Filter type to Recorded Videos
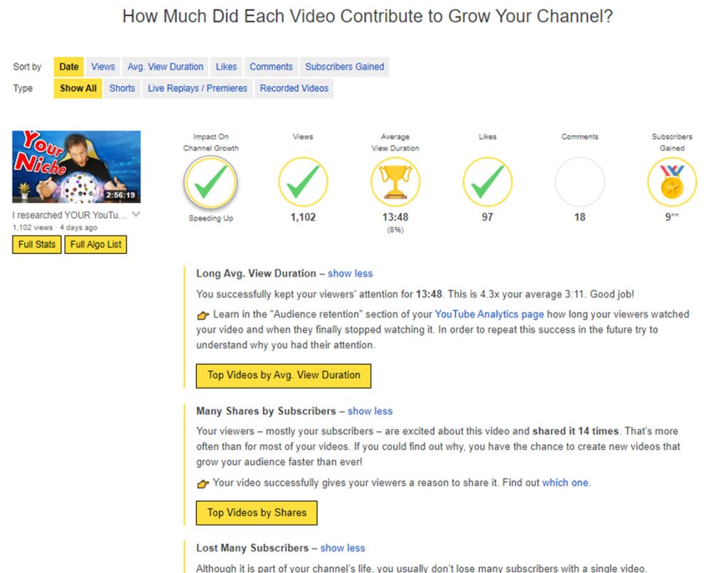The image size is (728, 573). [x=294, y=88]
